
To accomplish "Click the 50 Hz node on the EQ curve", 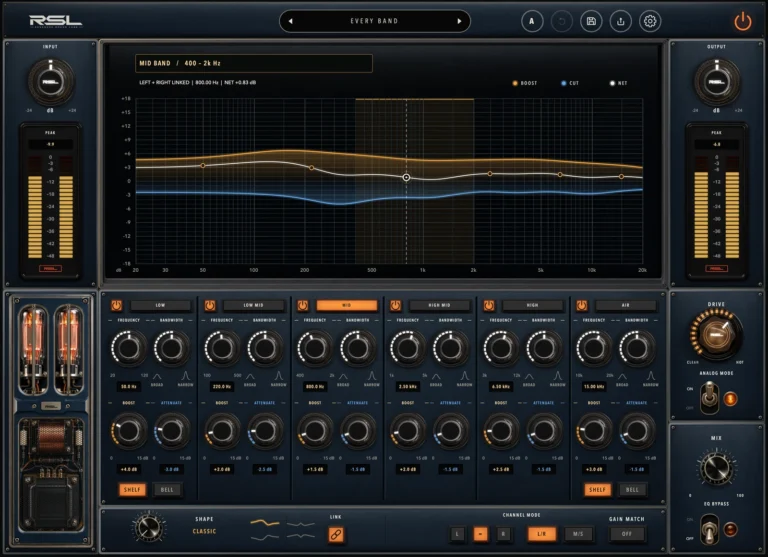I will [x=203, y=166].
